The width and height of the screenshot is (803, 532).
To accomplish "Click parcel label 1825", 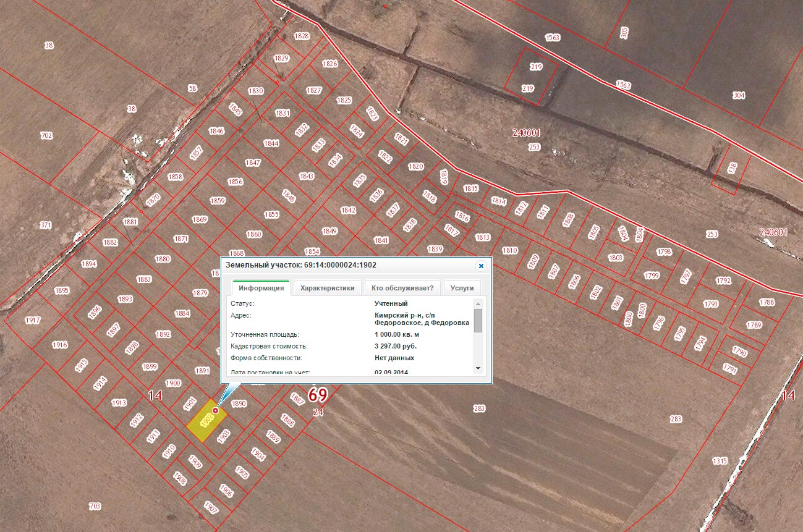I will coord(344,100).
